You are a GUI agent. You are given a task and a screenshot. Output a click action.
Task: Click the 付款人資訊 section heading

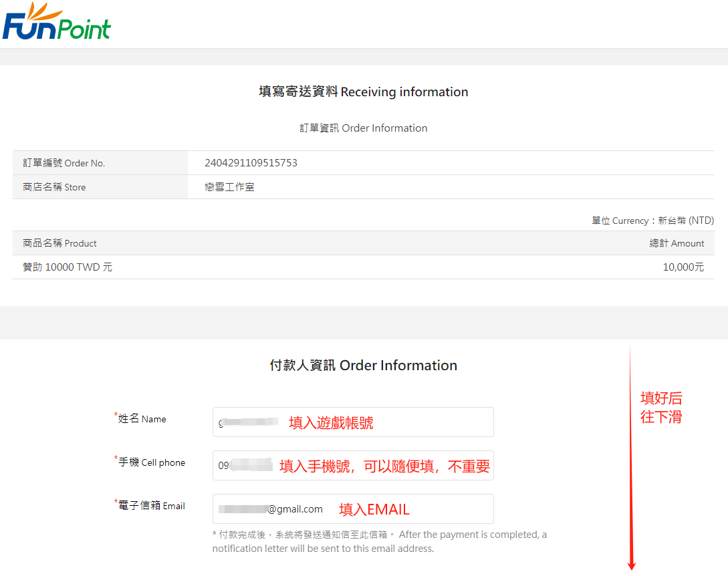364,366
